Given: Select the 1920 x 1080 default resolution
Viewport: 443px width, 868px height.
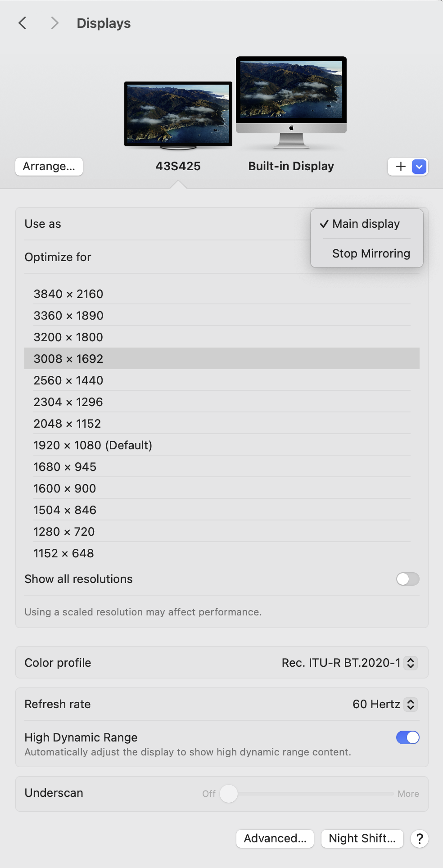Looking at the screenshot, I should (x=93, y=445).
